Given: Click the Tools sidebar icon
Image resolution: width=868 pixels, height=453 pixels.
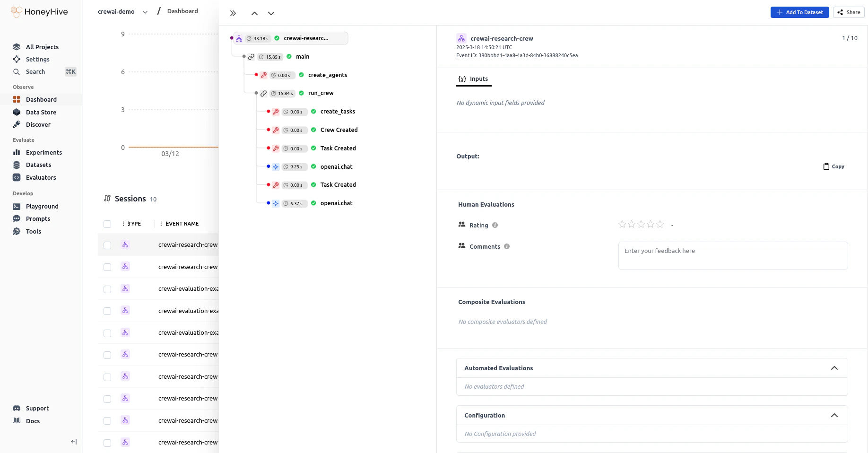Looking at the screenshot, I should click(17, 231).
